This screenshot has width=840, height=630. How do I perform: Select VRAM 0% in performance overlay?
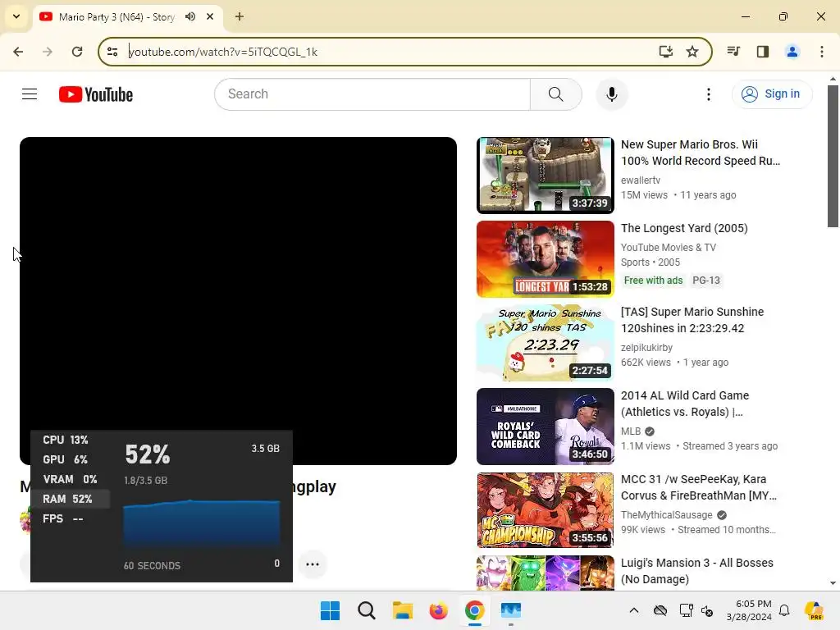click(x=70, y=479)
